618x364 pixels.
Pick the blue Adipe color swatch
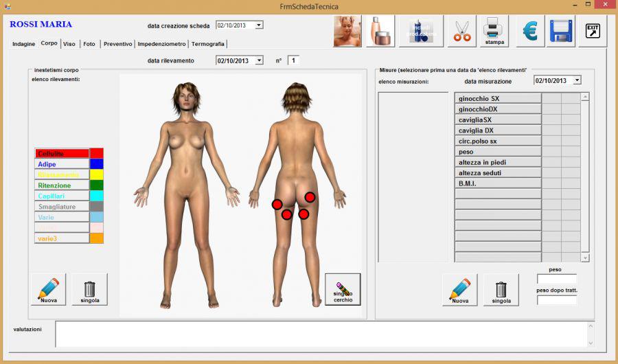click(x=97, y=164)
